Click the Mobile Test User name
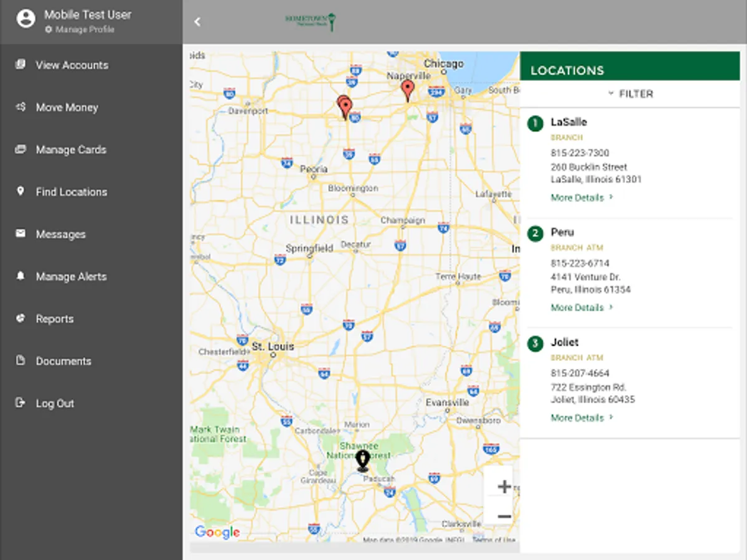This screenshot has width=747, height=560. point(88,15)
